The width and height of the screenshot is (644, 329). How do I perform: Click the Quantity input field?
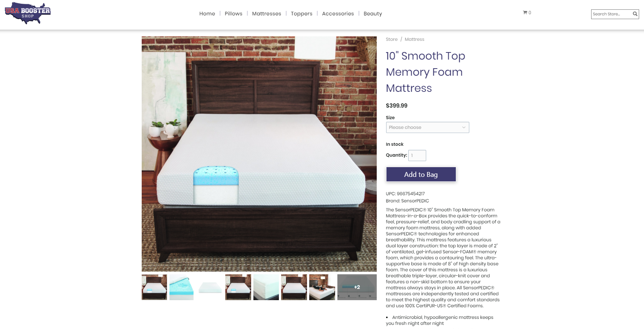(x=417, y=156)
